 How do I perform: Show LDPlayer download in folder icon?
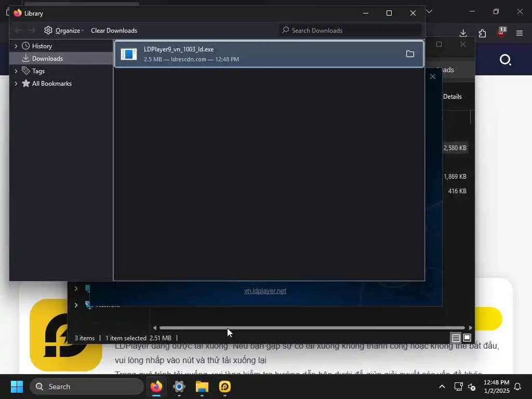pos(410,54)
